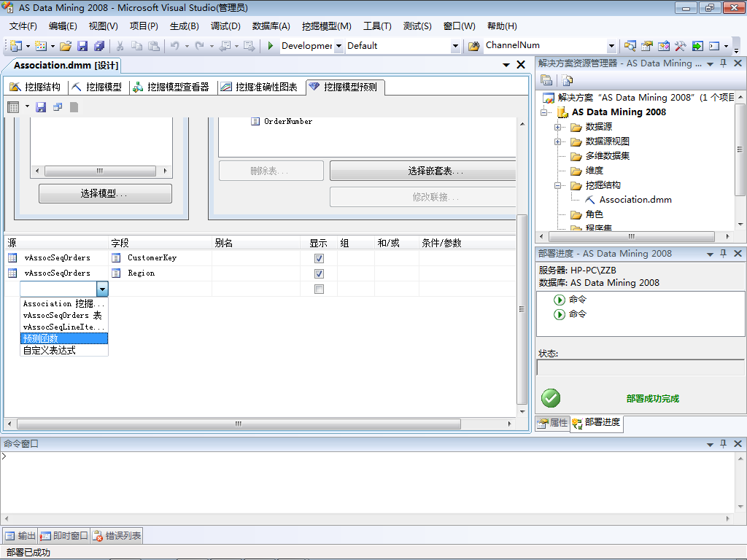Viewport: 747px width, 560px height.
Task: Click the Undo toolbar icon
Action: (175, 46)
